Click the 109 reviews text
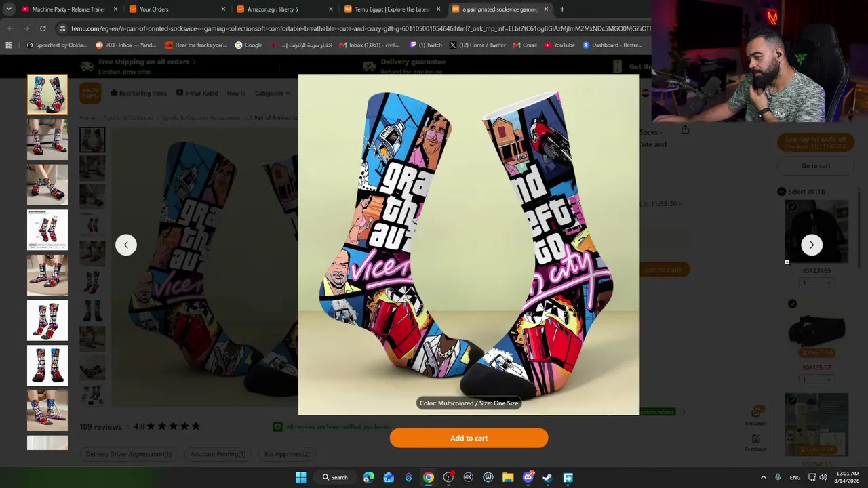Screen dimensions: 868x488 [x=100, y=426]
